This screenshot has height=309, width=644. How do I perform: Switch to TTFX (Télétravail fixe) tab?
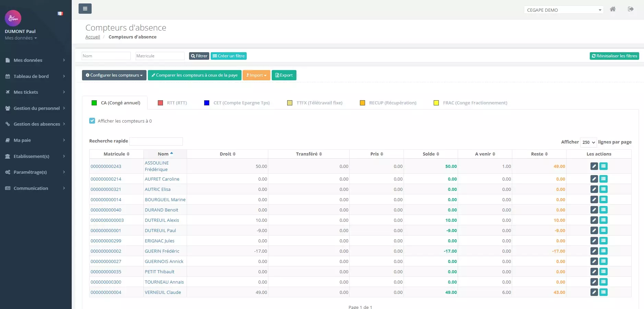(x=315, y=103)
